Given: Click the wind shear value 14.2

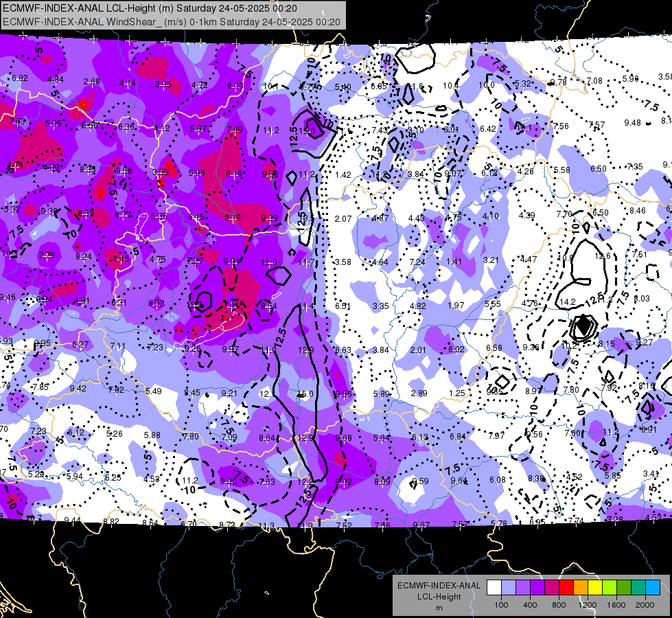Looking at the screenshot, I should tap(568, 302).
